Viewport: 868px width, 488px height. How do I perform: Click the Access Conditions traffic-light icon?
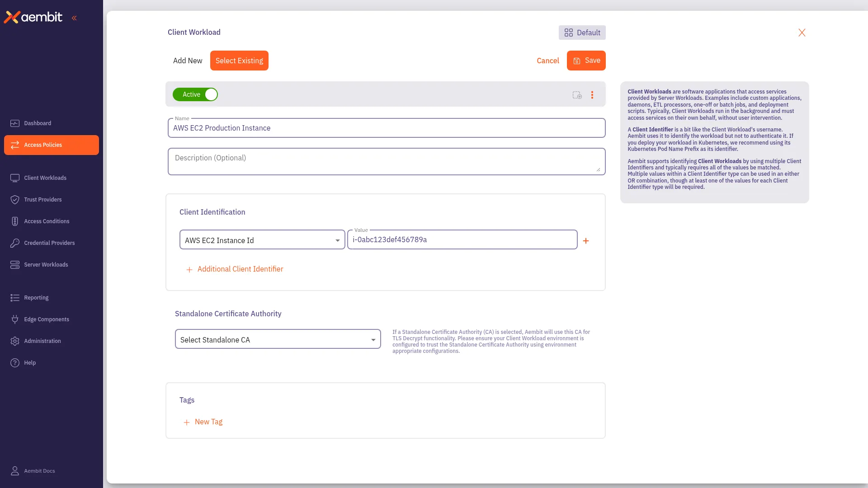[x=15, y=221]
